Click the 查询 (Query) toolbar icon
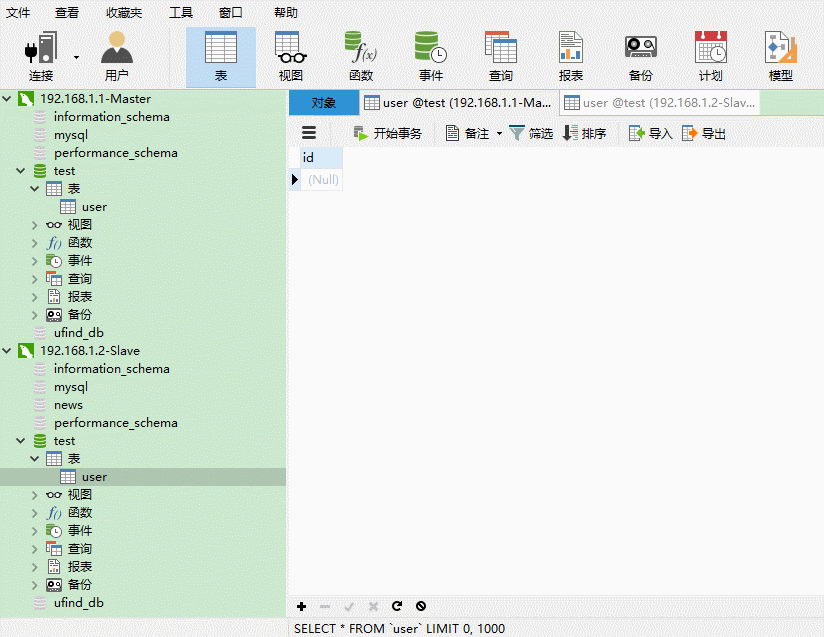The image size is (824, 637). [x=500, y=50]
